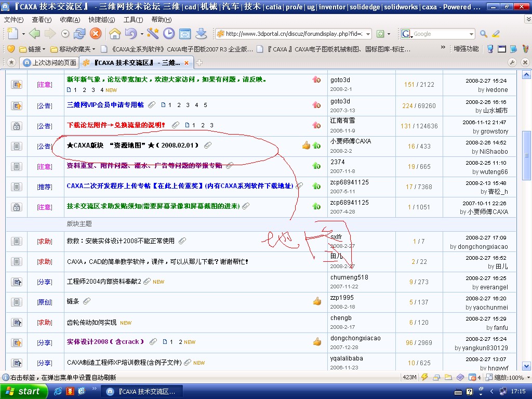Open the history clock icon
Viewport: 532px width, 399px height.
coord(169,34)
